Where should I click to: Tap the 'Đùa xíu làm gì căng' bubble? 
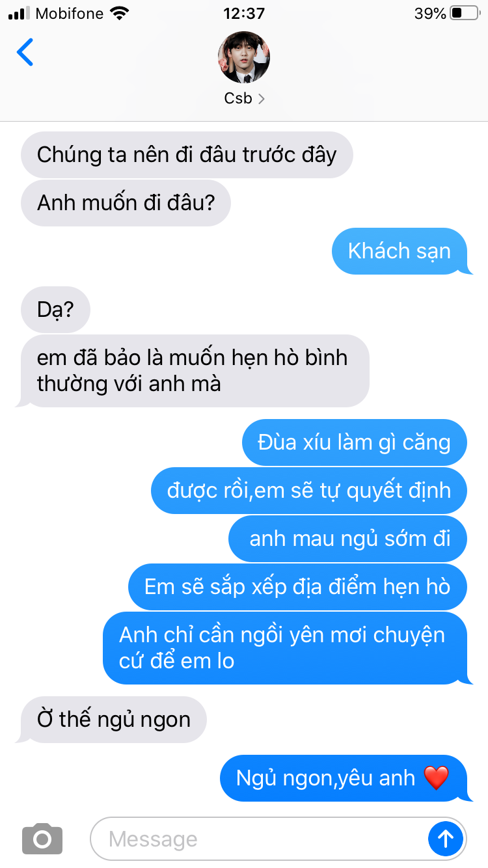click(x=355, y=442)
